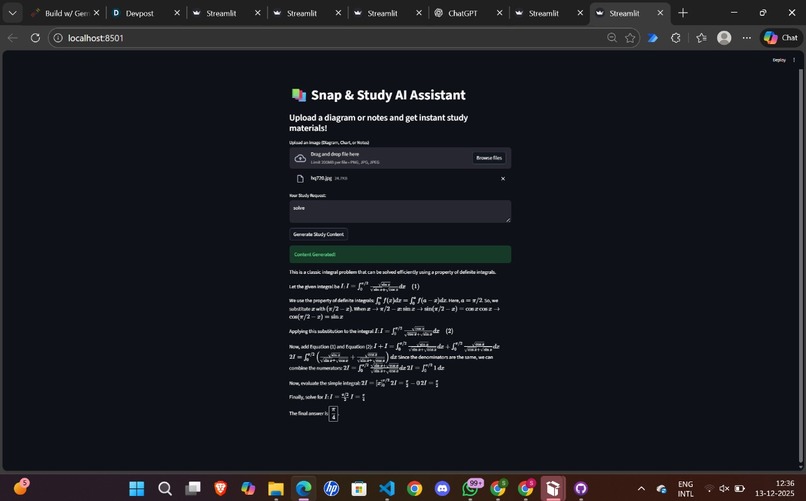Add this page to favorites star
Viewport: 806px width, 501px height.
point(630,38)
